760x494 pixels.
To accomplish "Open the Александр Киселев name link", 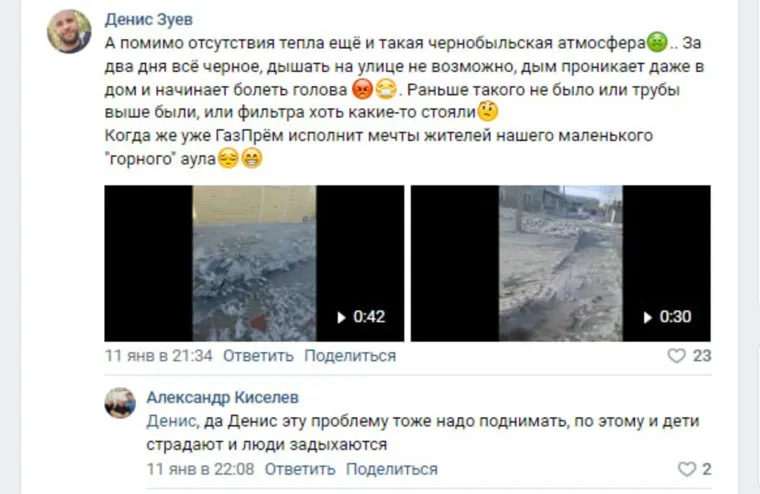I will click(x=222, y=398).
